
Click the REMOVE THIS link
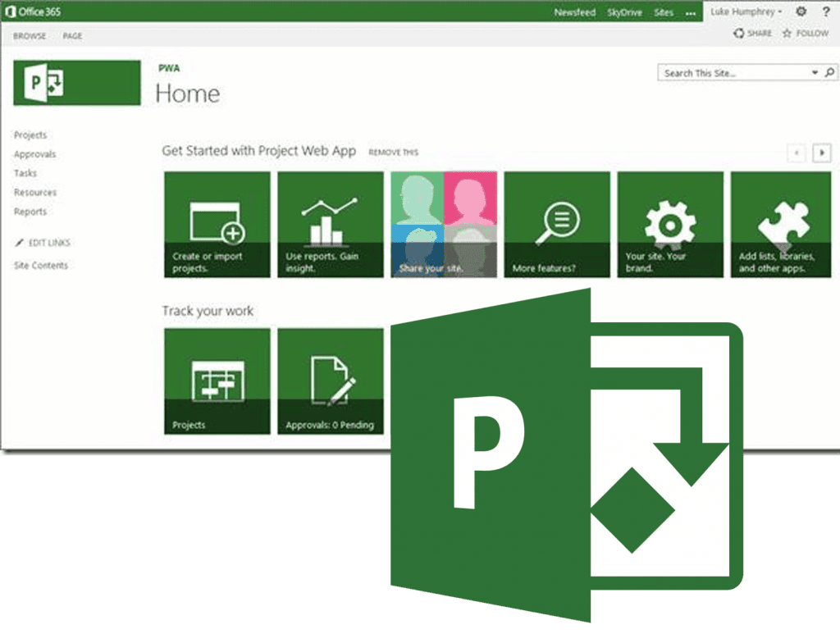[x=393, y=153]
